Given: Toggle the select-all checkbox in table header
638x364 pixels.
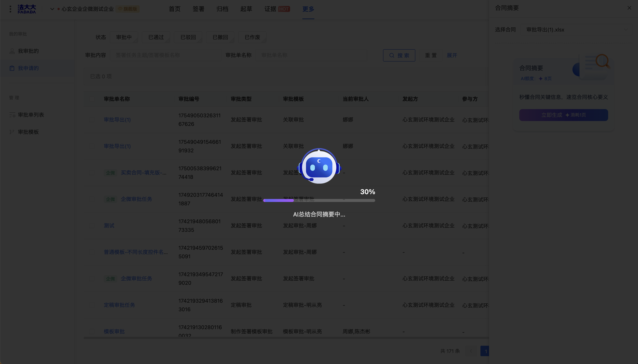Looking at the screenshot, I should tap(92, 99).
